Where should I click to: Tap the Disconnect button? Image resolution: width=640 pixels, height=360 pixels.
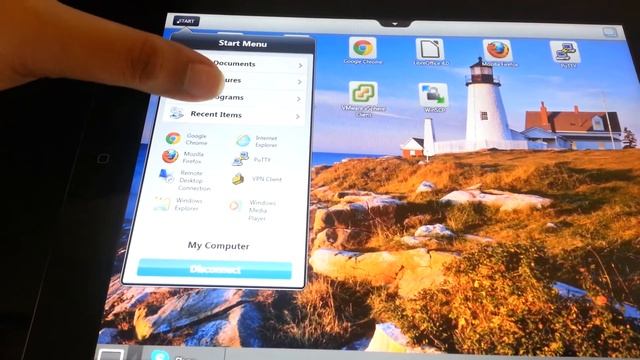[215, 269]
